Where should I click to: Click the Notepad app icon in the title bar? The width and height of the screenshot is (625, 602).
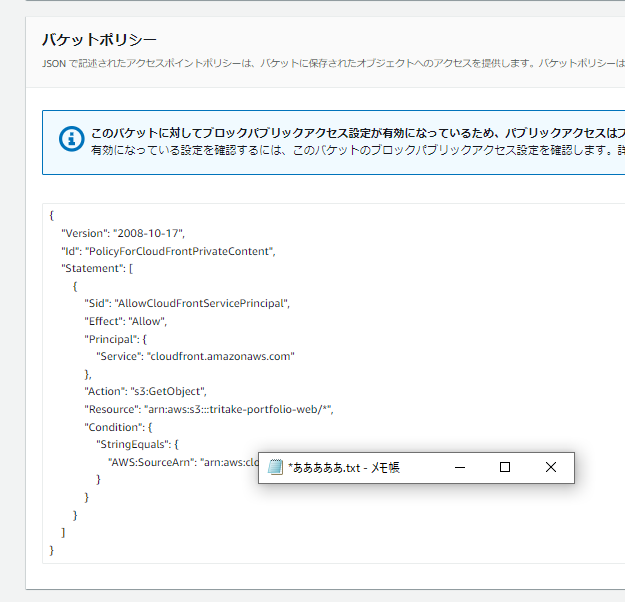click(x=275, y=467)
